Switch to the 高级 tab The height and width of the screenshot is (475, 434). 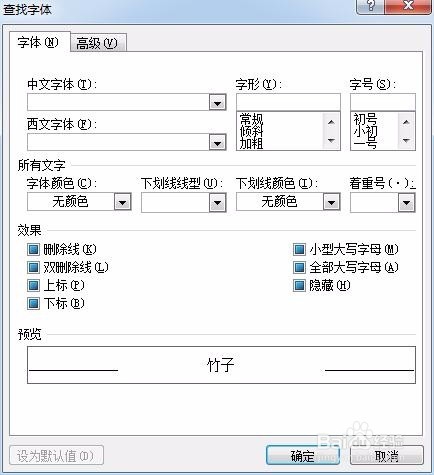click(x=98, y=43)
